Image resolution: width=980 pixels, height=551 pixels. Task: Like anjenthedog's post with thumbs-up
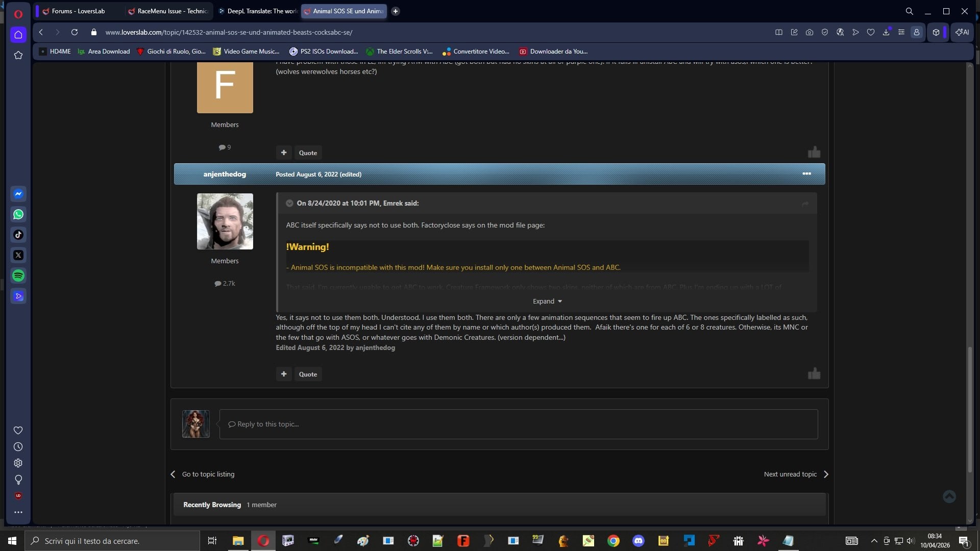(814, 374)
